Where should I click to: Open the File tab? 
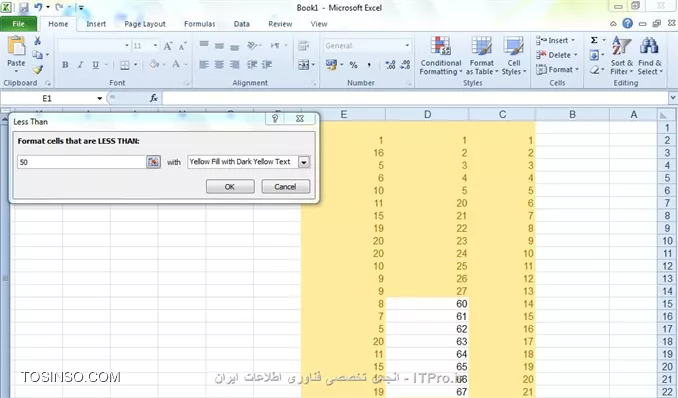coord(18,24)
